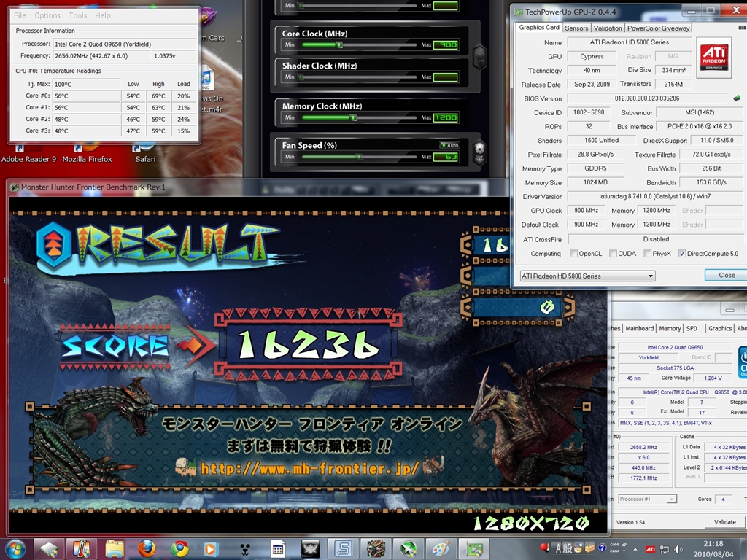747x560 pixels.
Task: Click the BIOS save chip icon
Action: [x=738, y=98]
